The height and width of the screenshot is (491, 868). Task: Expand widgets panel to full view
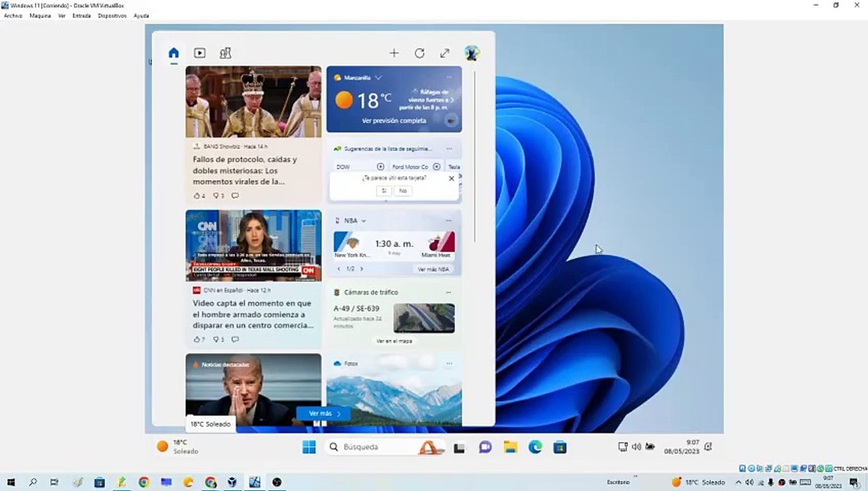click(445, 53)
